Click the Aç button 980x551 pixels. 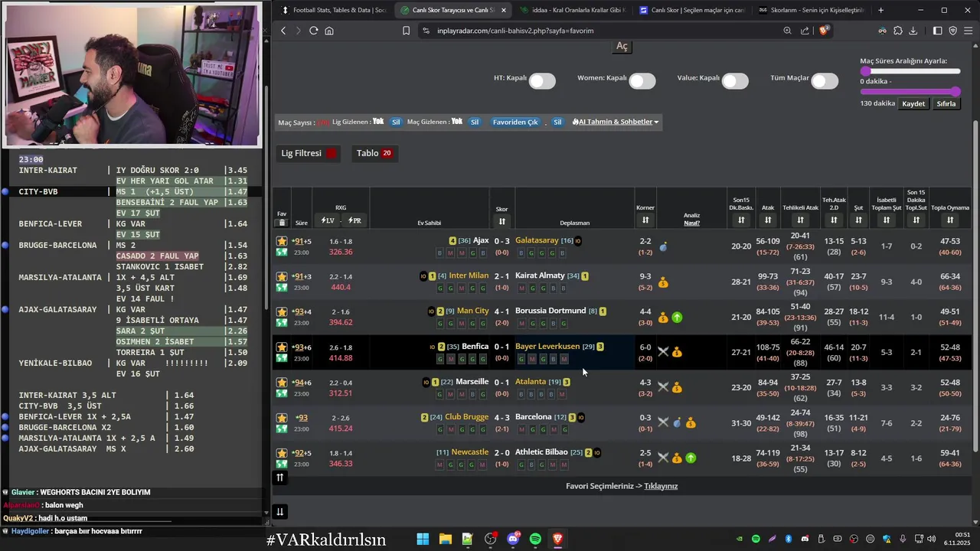(x=622, y=46)
